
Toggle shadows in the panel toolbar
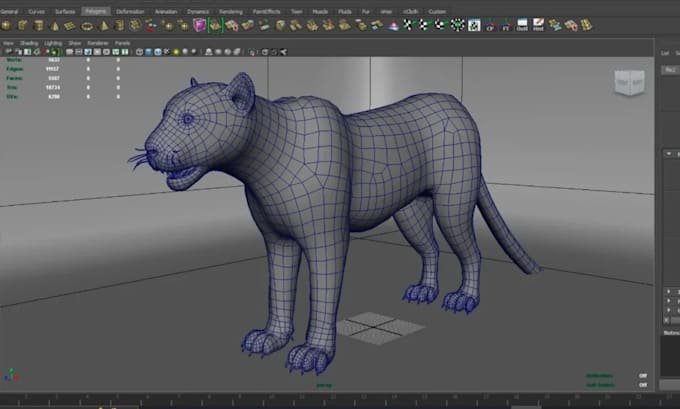(x=185, y=52)
